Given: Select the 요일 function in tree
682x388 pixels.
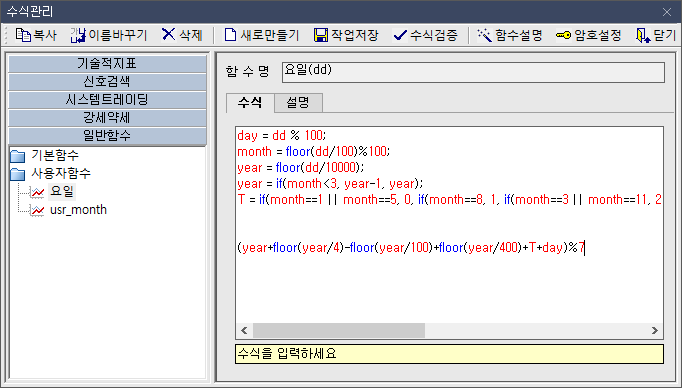Looking at the screenshot, I should pyautogui.click(x=62, y=191).
